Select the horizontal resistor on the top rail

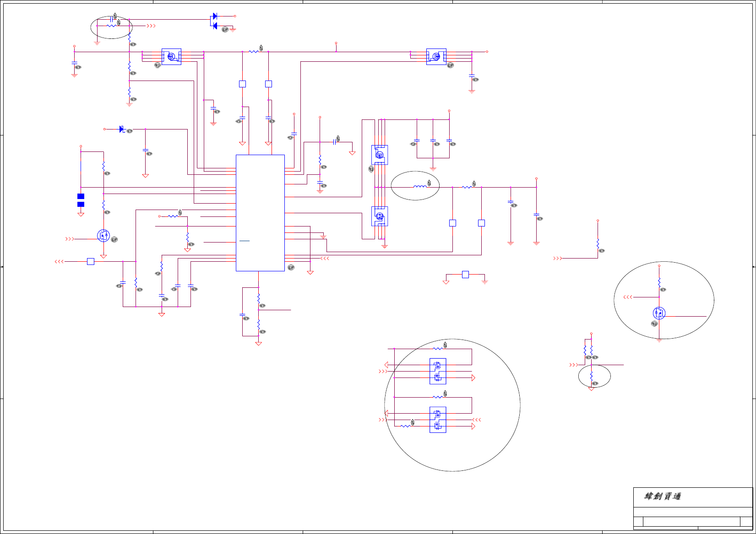[254, 52]
